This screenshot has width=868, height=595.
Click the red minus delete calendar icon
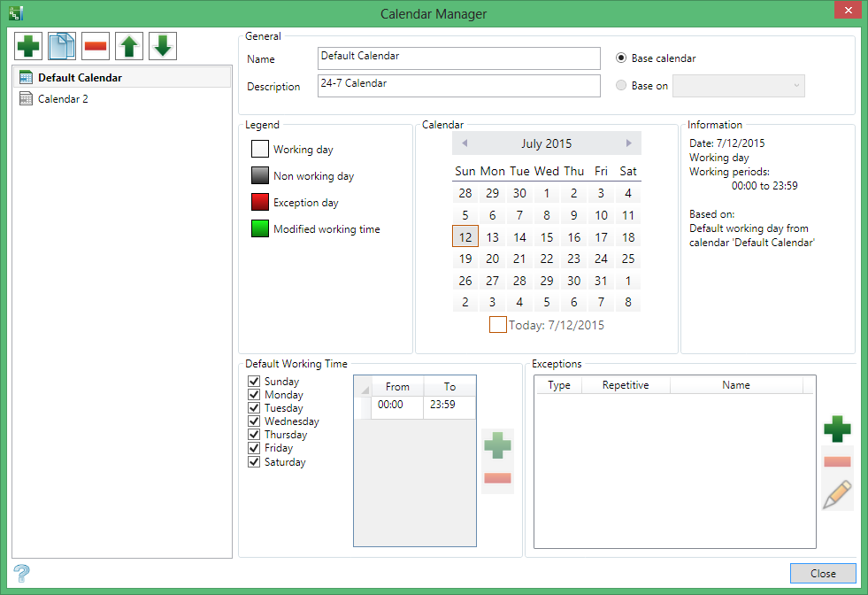coord(96,45)
